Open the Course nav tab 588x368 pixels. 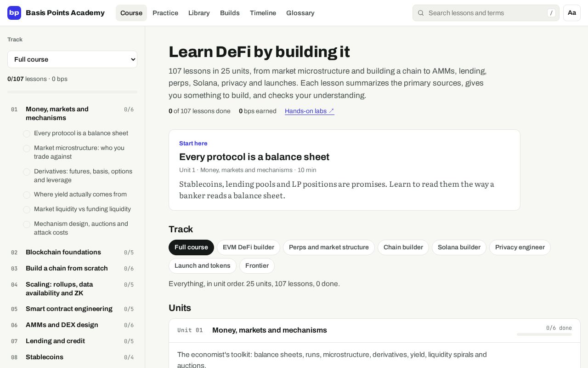pyautogui.click(x=131, y=13)
